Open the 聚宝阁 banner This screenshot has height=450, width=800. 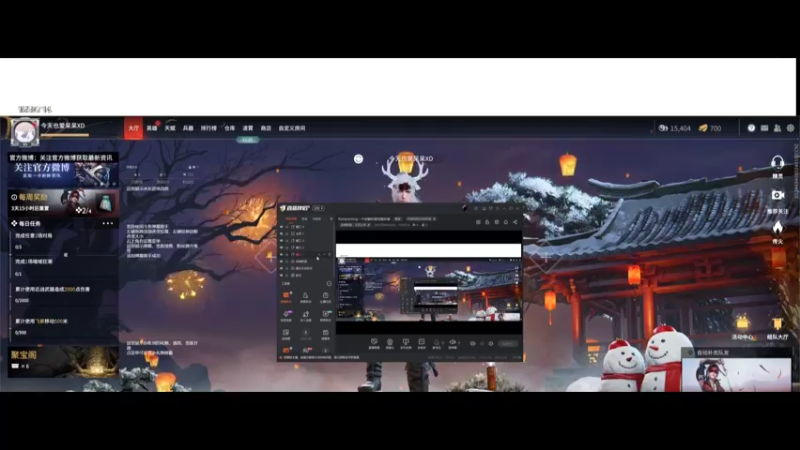pyautogui.click(x=63, y=361)
